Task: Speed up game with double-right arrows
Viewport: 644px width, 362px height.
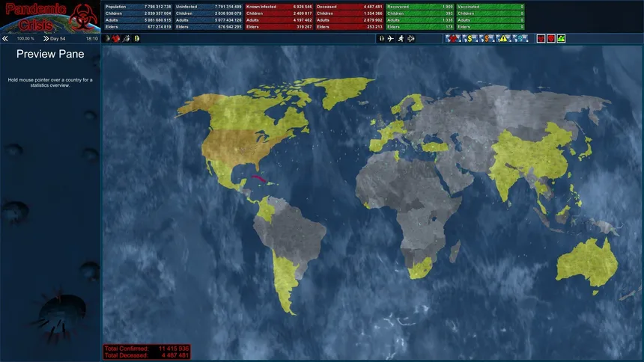Action: (x=46, y=39)
